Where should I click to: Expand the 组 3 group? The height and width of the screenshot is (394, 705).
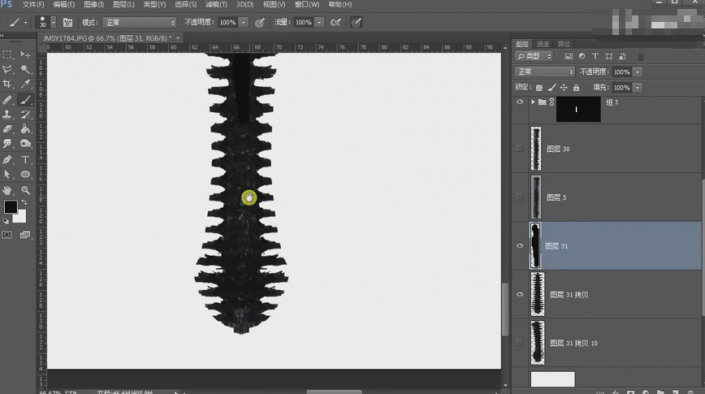click(x=533, y=102)
